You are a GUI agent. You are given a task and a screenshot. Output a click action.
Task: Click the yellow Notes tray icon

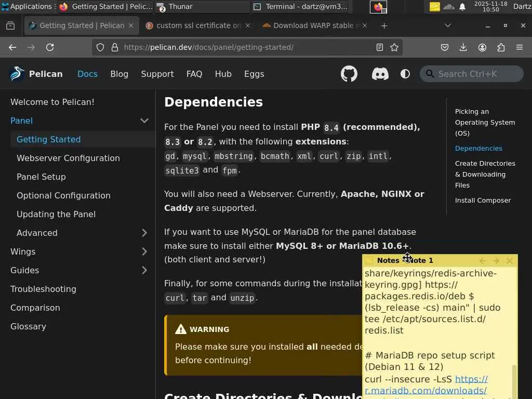coord(435,6)
